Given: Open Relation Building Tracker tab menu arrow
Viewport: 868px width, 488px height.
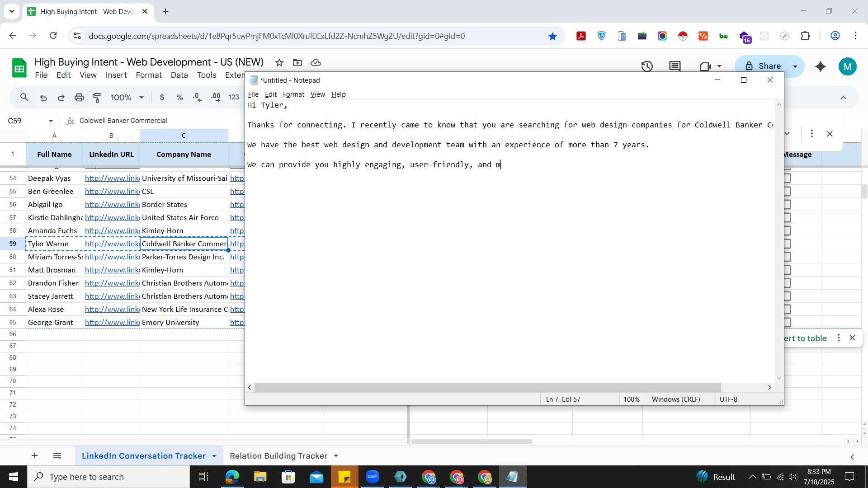Looking at the screenshot, I should coord(336,456).
